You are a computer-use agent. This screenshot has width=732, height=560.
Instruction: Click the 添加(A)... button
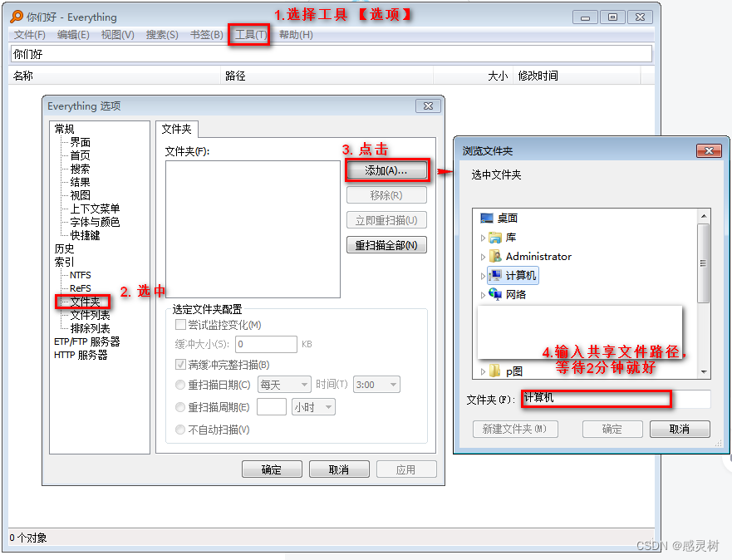click(x=386, y=170)
